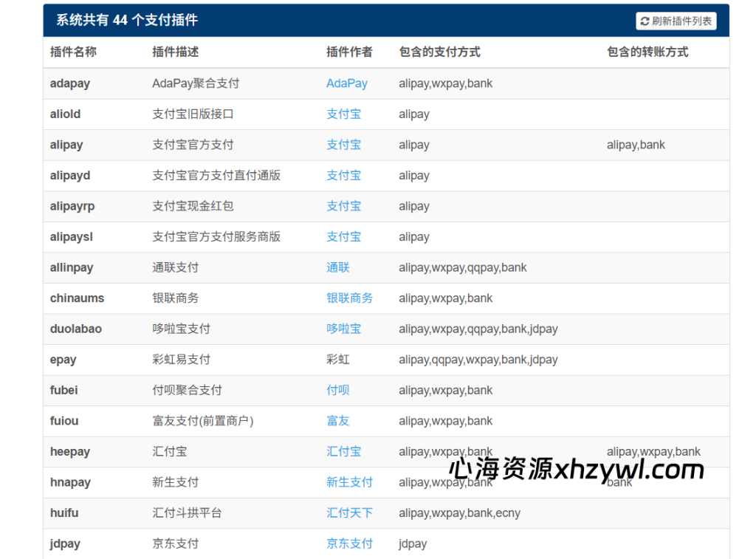756x559 pixels.
Task: Open the 京东支付 author link
Action: [349, 543]
